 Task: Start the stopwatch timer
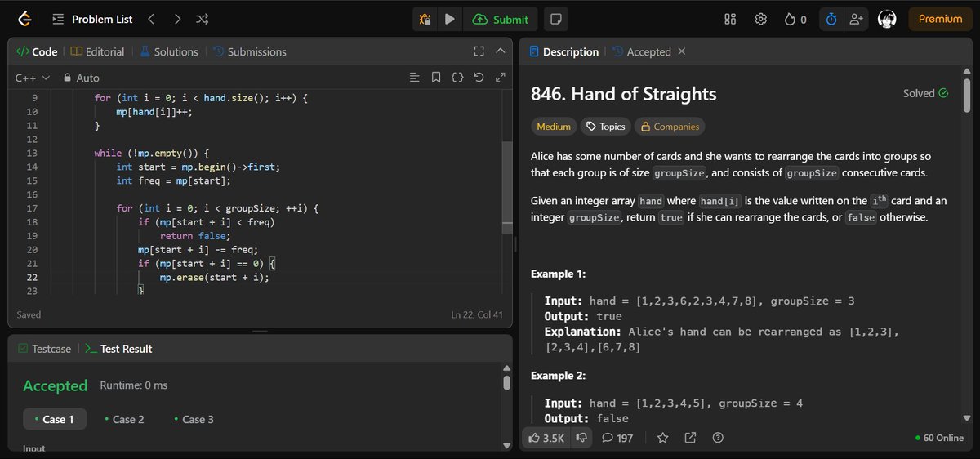[831, 19]
